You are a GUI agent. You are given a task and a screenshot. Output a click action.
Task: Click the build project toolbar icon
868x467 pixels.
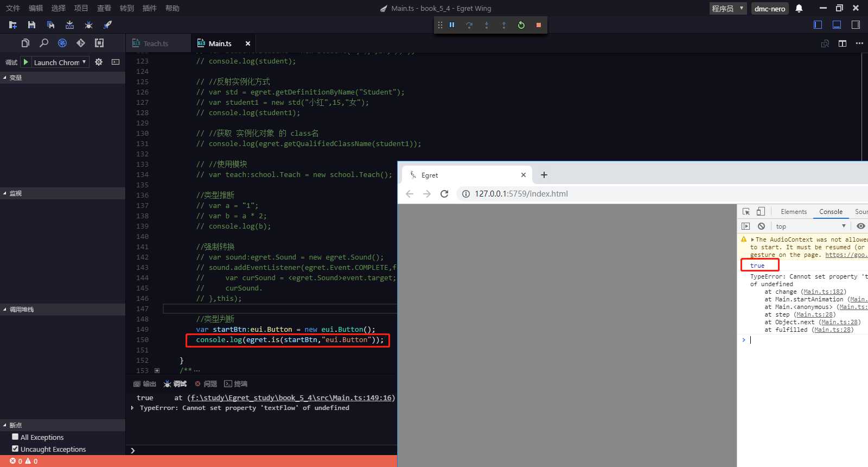[x=69, y=25]
